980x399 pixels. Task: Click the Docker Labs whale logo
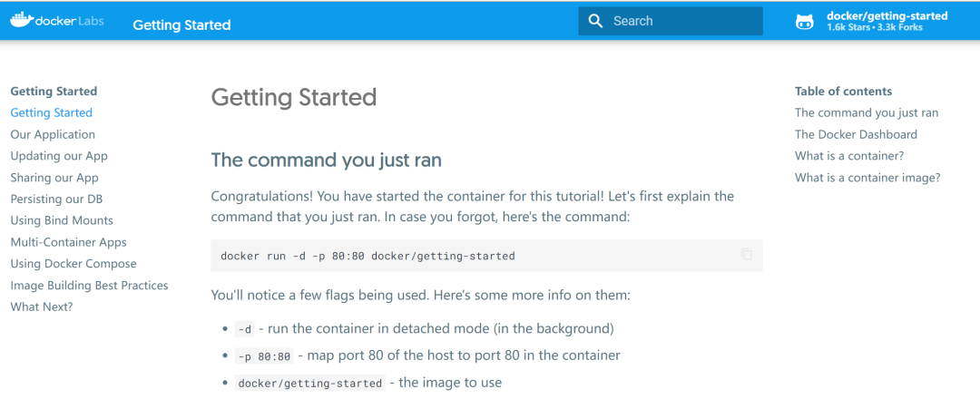point(57,21)
